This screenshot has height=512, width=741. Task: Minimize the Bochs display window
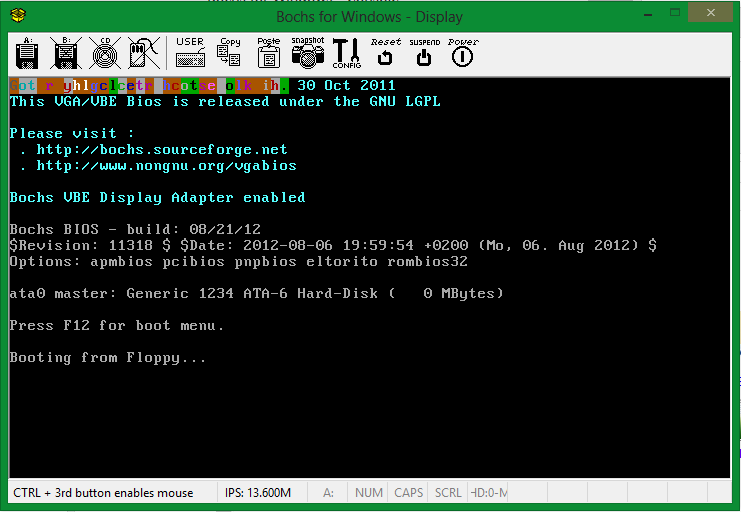648,14
